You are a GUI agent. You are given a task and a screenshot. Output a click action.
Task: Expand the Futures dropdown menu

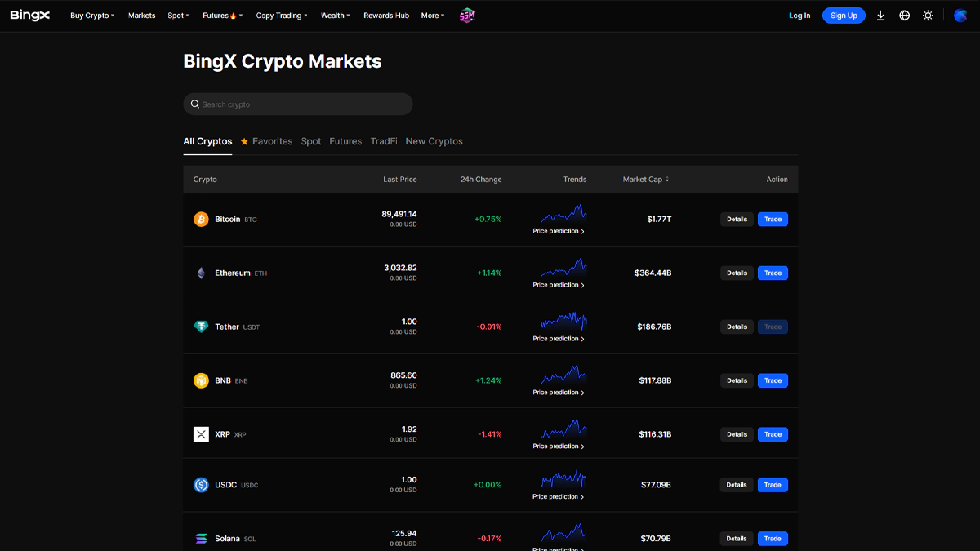pos(220,16)
